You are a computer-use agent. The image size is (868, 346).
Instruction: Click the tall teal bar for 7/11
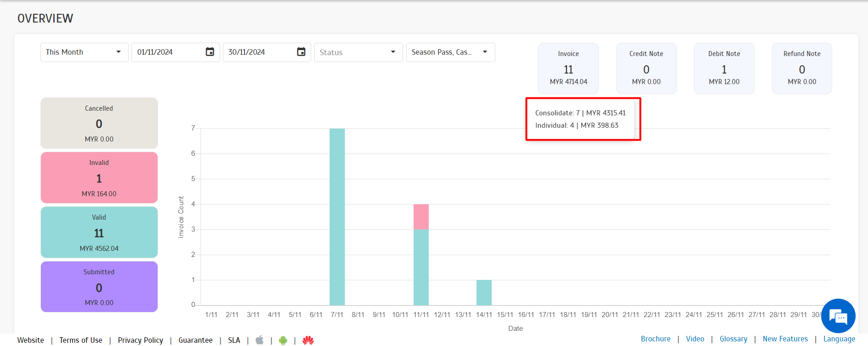[337, 216]
